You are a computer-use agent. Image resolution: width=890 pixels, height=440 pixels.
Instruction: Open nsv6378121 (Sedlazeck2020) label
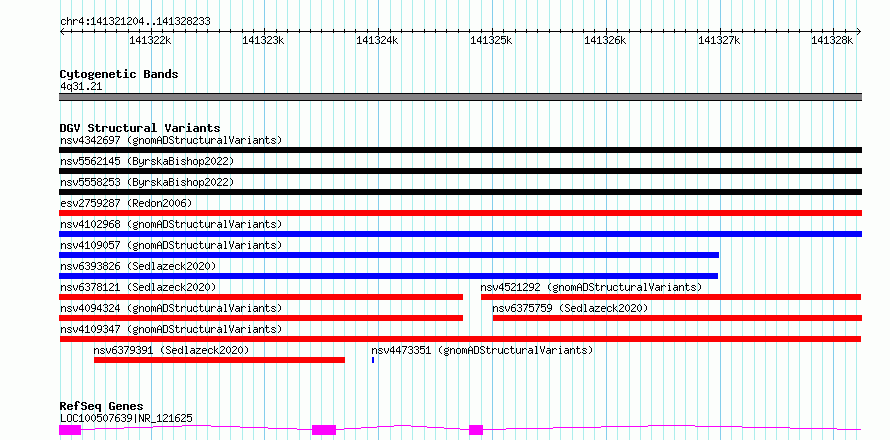[138, 287]
